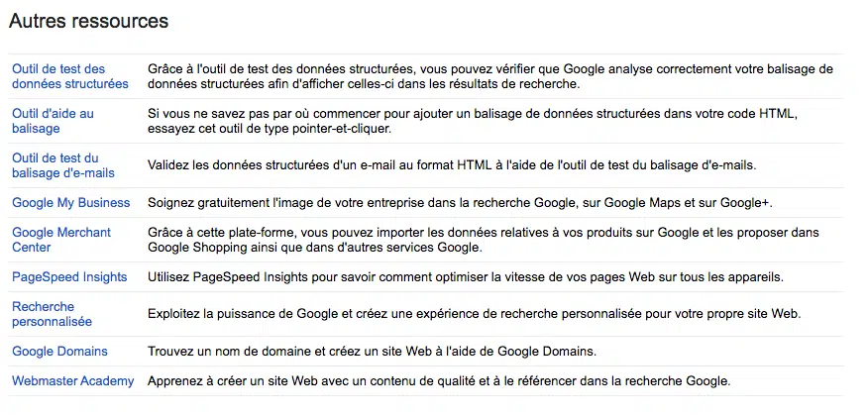Click the description starting with Utilisez PageSpeed Insights
This screenshot has height=417, width=868.
pyautogui.click(x=465, y=276)
